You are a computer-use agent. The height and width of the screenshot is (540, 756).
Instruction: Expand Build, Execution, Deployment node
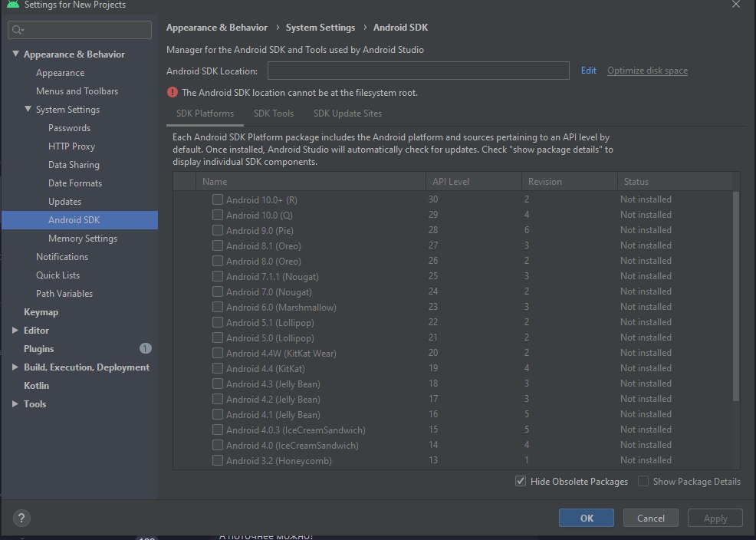tap(15, 367)
